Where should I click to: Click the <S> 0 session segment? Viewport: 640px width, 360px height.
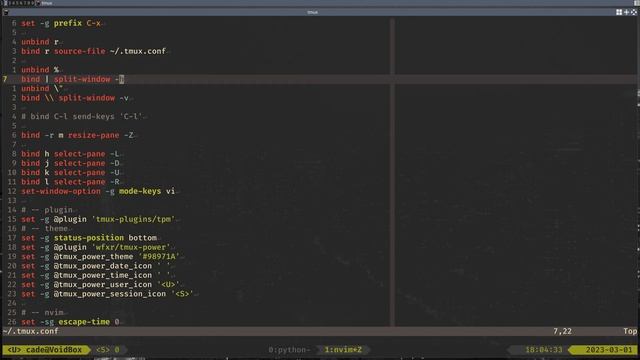point(108,350)
